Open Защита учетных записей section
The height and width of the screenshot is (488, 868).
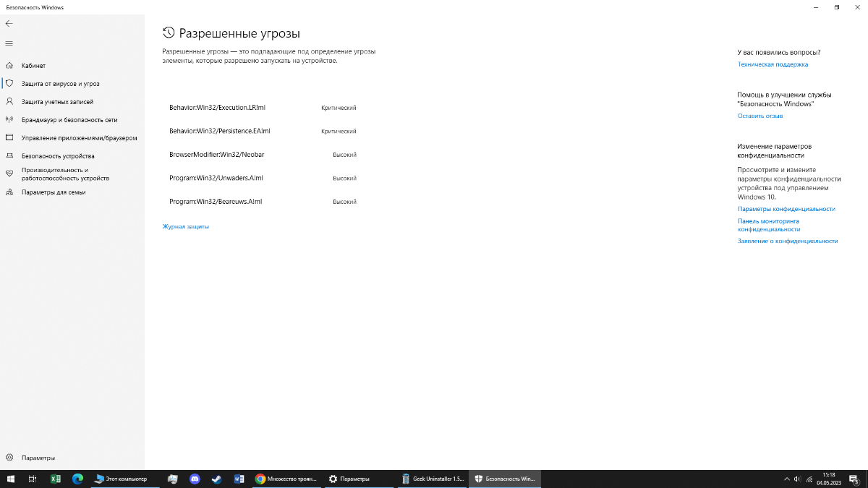tap(72, 102)
